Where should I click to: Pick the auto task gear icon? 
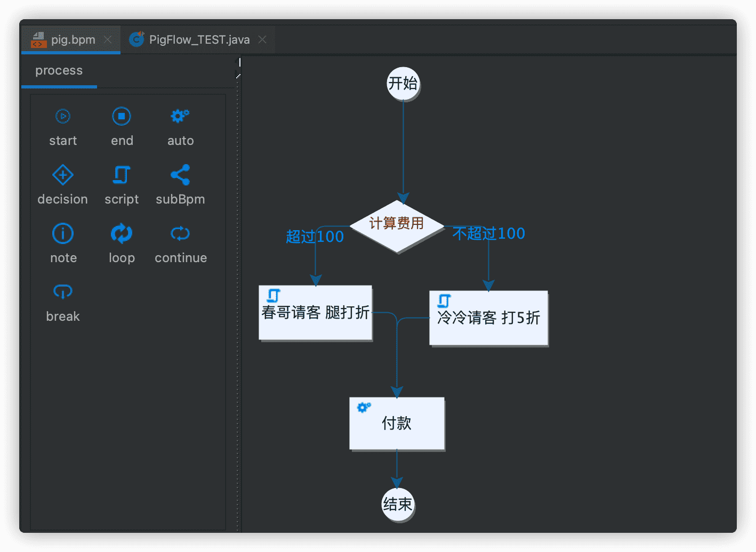[x=180, y=116]
